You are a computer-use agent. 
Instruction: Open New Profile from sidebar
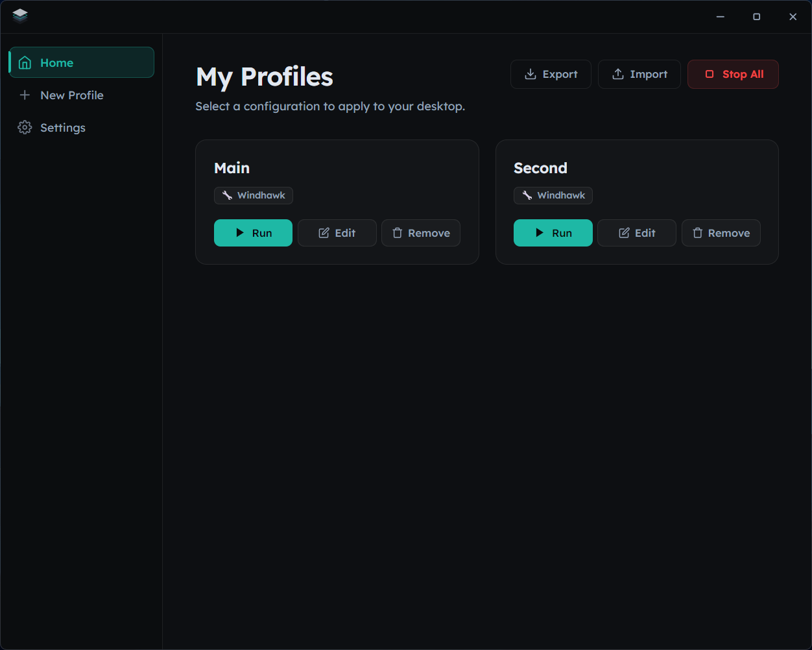pyautogui.click(x=82, y=95)
